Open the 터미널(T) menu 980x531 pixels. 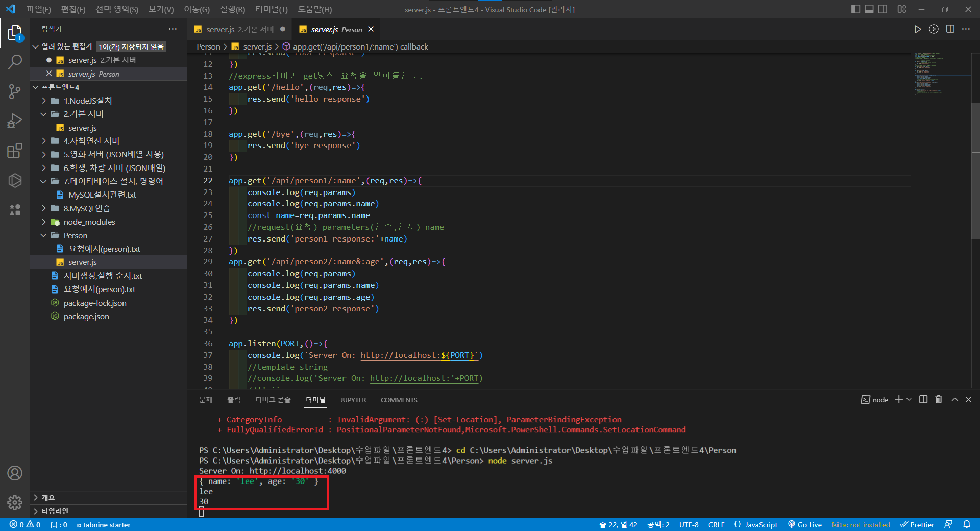pos(271,9)
